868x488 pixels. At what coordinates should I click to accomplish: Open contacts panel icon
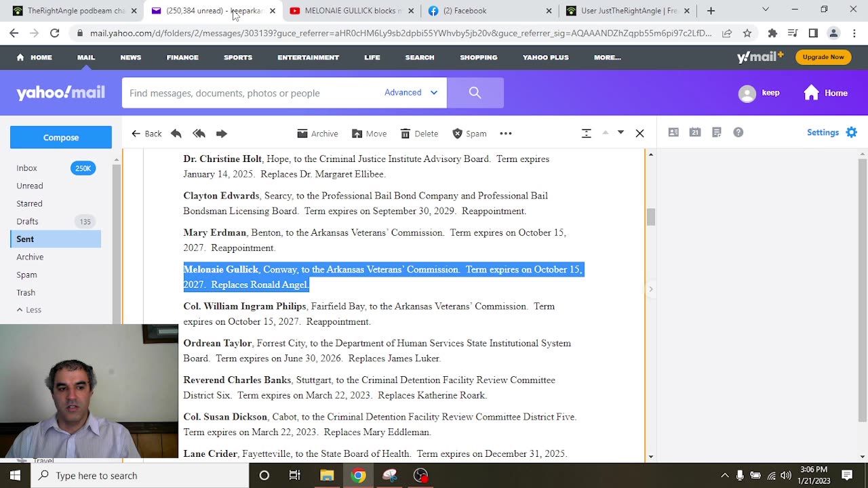673,133
